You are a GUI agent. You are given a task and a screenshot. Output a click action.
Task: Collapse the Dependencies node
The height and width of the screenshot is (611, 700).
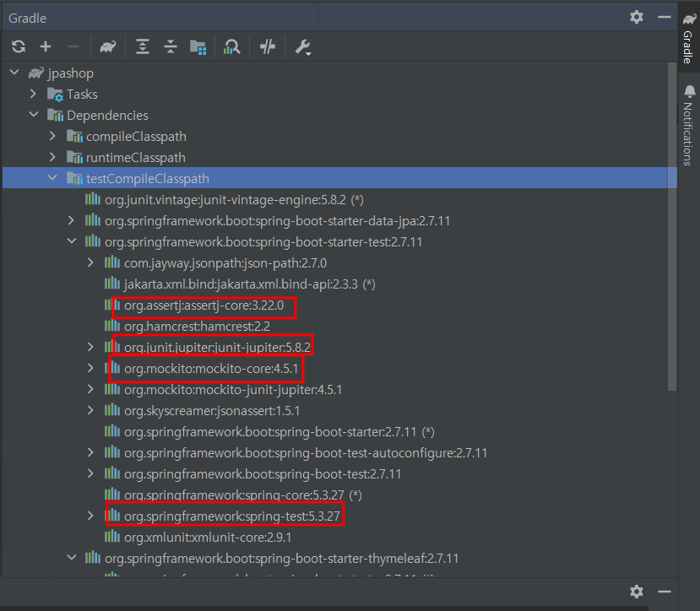(x=34, y=115)
